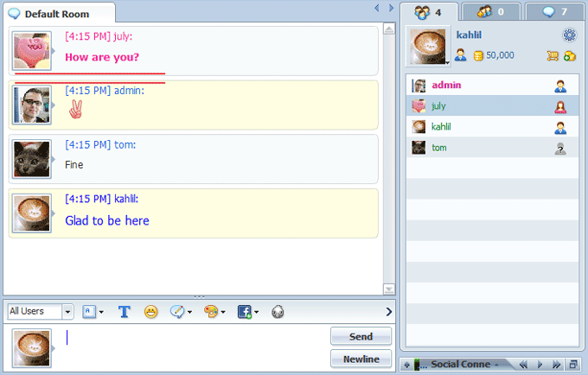Image resolution: width=588 pixels, height=375 pixels.
Task: Switch to the Default Room tab
Action: click(x=57, y=14)
